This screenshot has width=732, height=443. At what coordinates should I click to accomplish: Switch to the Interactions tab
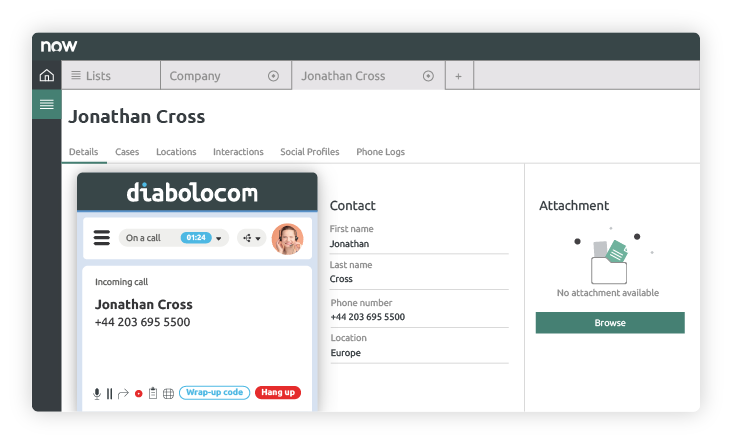pyautogui.click(x=238, y=152)
